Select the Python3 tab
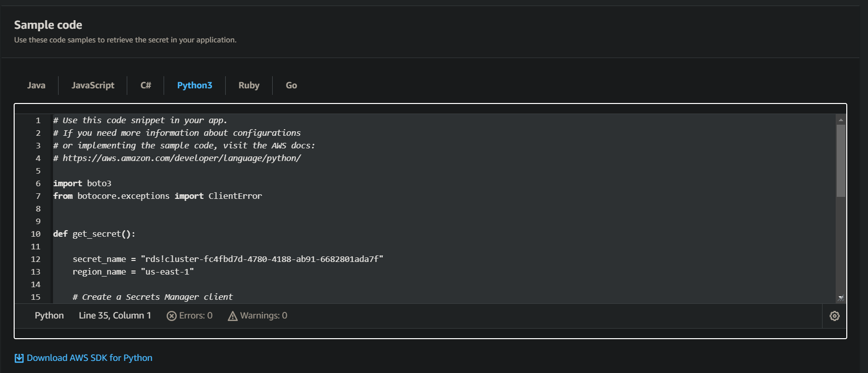Screen dimensions: 868x373 194,85
